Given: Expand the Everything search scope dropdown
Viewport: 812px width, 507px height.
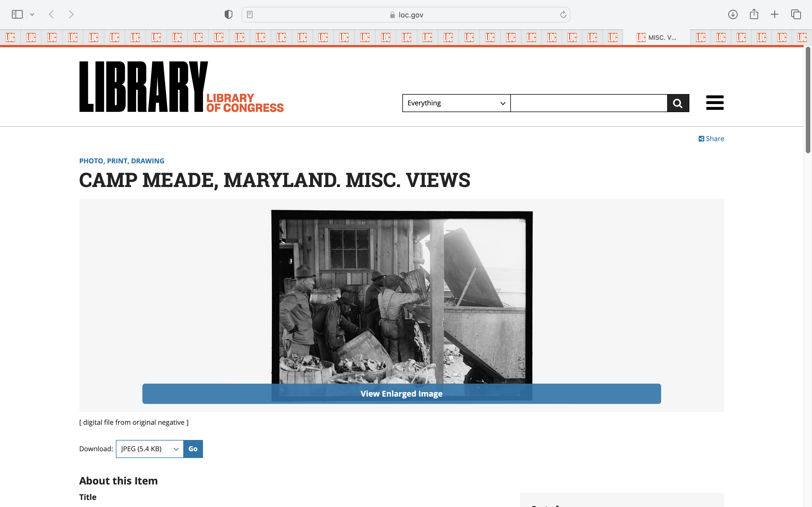Looking at the screenshot, I should [x=456, y=103].
